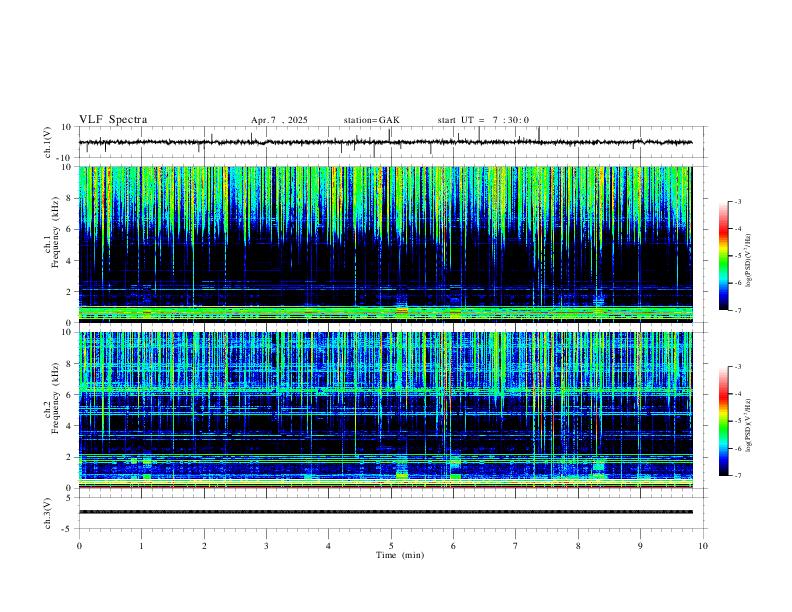The width and height of the screenshot is (792, 612).
Task: Click the x-axis tick label "9"
Action: tap(640, 546)
